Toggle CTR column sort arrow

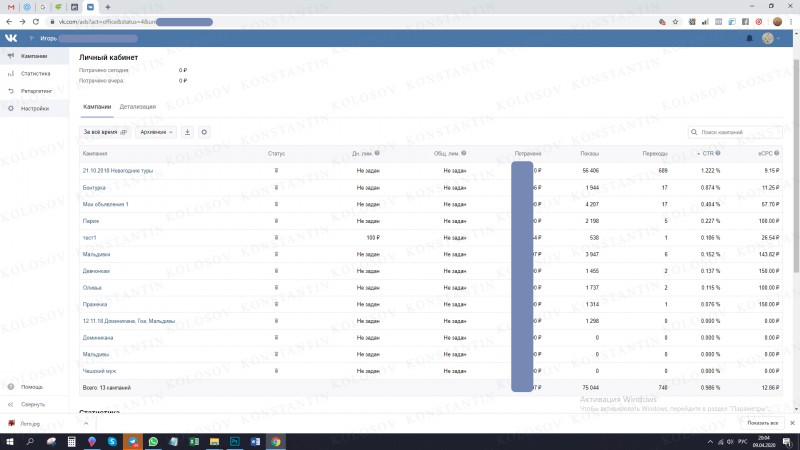(x=698, y=154)
